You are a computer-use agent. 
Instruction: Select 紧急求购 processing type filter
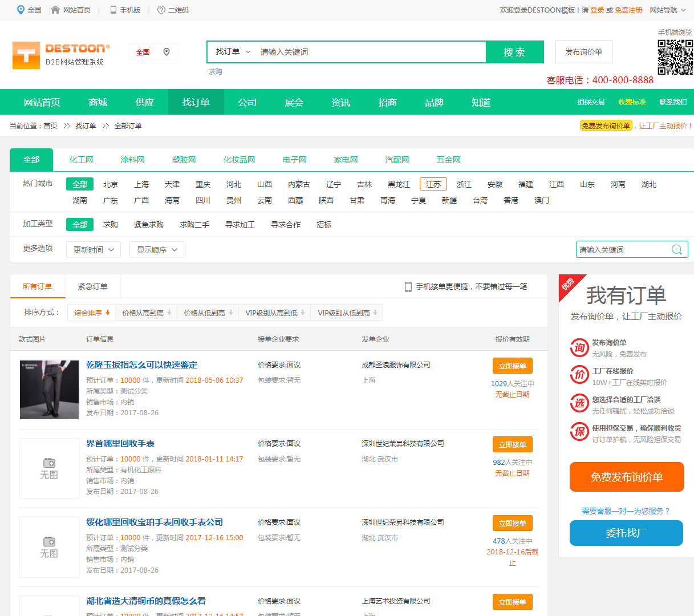click(148, 225)
